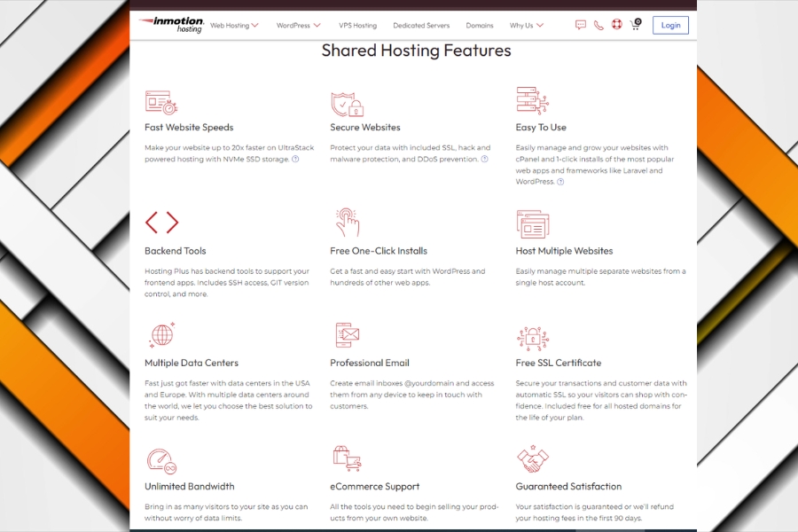Image resolution: width=798 pixels, height=532 pixels.
Task: Click the Professional Email envelope icon
Action: click(348, 334)
